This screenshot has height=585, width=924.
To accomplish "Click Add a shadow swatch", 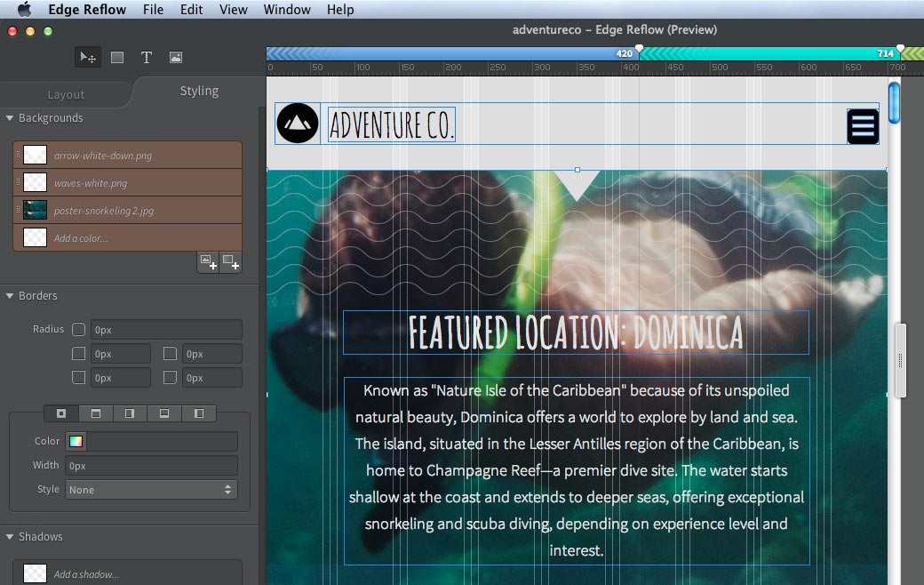I will (35, 573).
